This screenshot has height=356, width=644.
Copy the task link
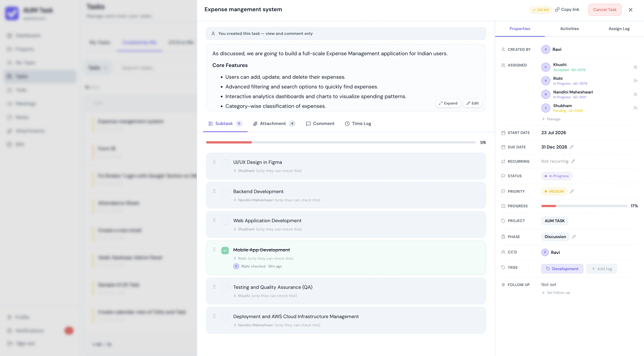pos(567,10)
